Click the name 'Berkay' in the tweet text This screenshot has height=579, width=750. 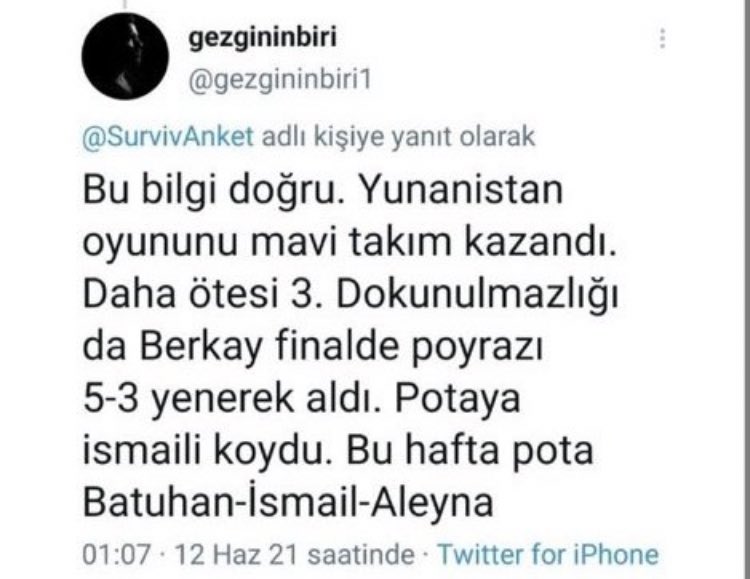point(201,347)
